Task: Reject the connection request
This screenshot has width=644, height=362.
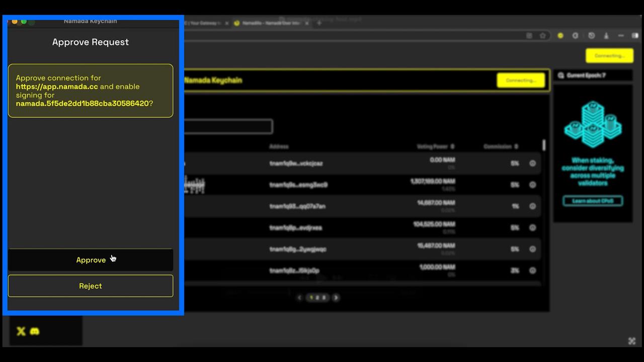Action: coord(91,286)
